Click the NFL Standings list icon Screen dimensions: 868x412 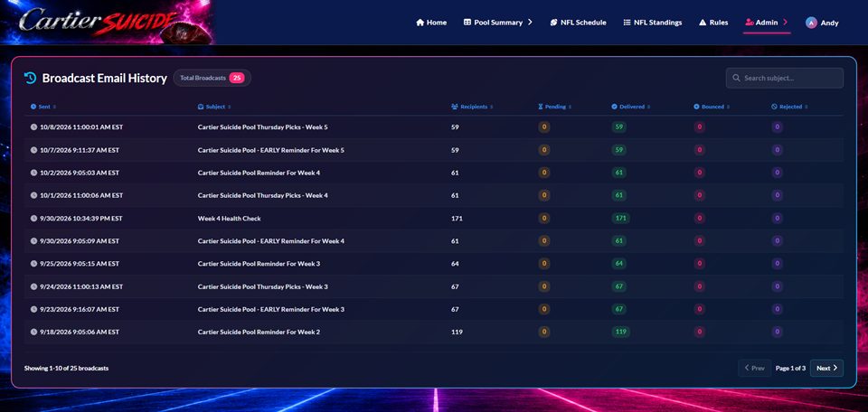click(627, 23)
